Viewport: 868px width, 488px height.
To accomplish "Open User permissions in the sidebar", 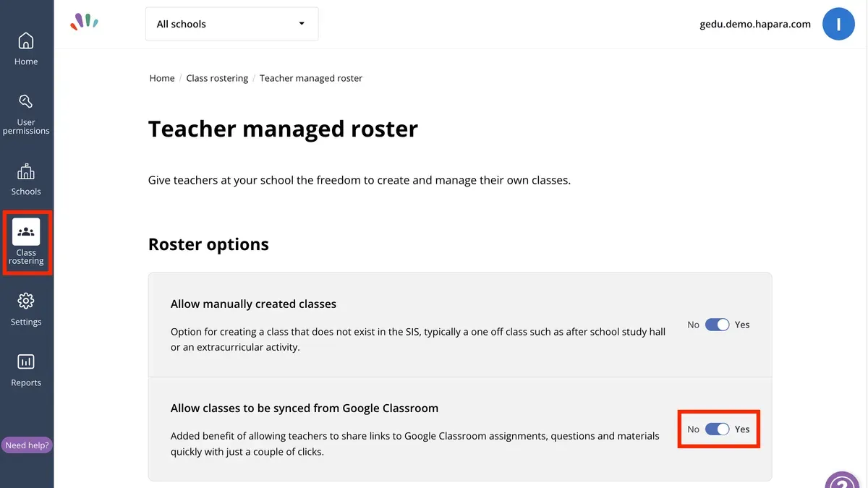I will (26, 114).
